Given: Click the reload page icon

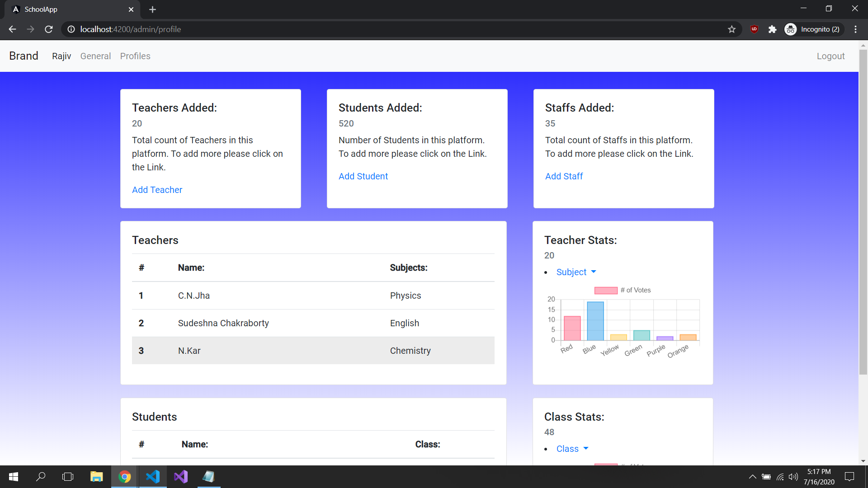Looking at the screenshot, I should pos(48,29).
